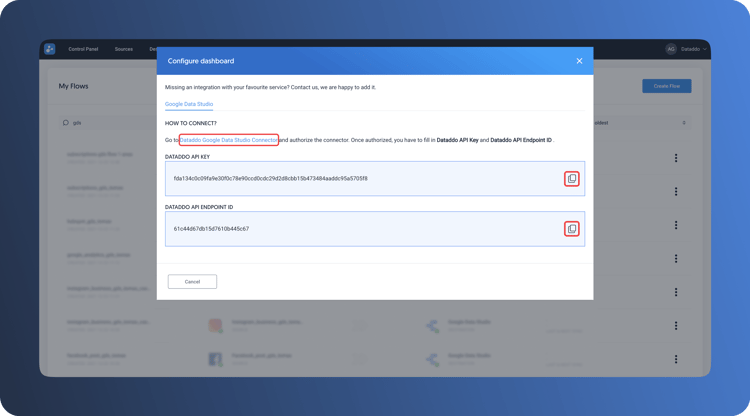The image size is (750, 416).
Task: Click the Cancel button
Action: click(192, 282)
